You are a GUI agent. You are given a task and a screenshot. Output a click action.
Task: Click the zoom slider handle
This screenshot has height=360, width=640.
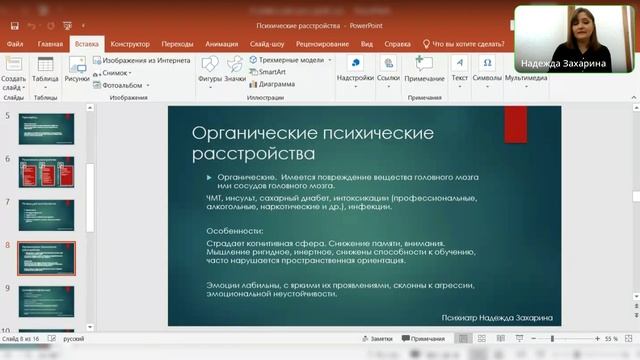pos(552,339)
